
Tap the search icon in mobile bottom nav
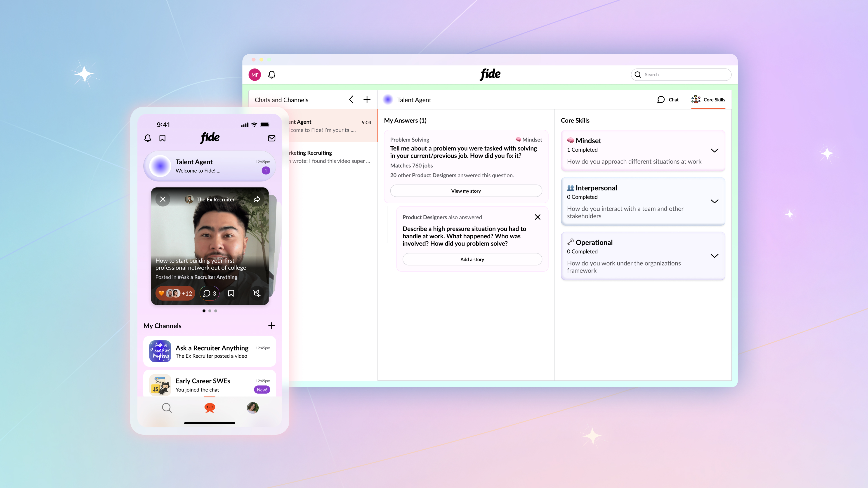[x=166, y=408]
